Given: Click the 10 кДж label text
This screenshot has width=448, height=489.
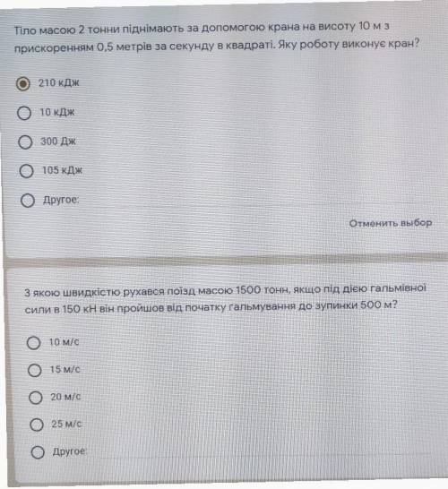Looking at the screenshot, I should pos(57,112).
